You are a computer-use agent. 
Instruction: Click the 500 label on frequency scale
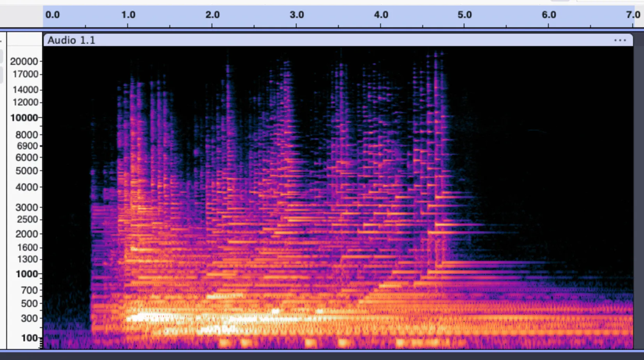click(30, 304)
